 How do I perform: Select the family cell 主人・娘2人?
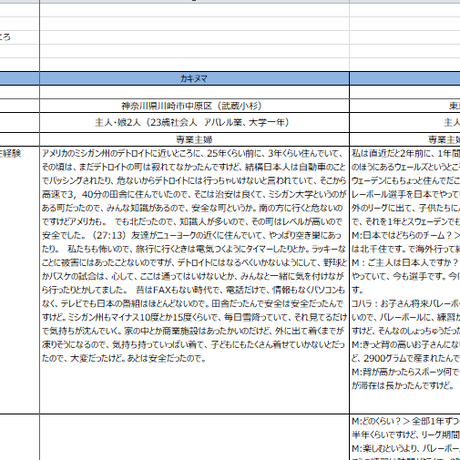pyautogui.click(x=194, y=123)
